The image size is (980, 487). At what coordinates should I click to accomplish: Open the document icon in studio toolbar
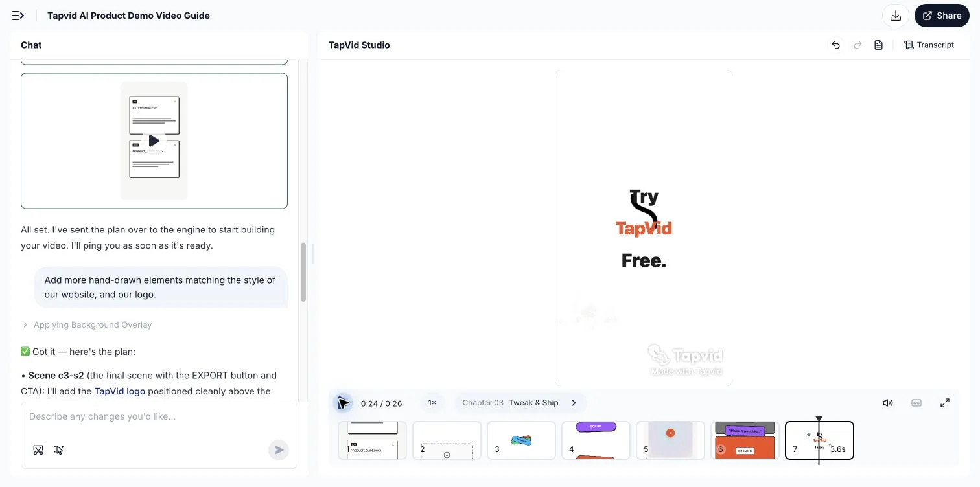[879, 45]
